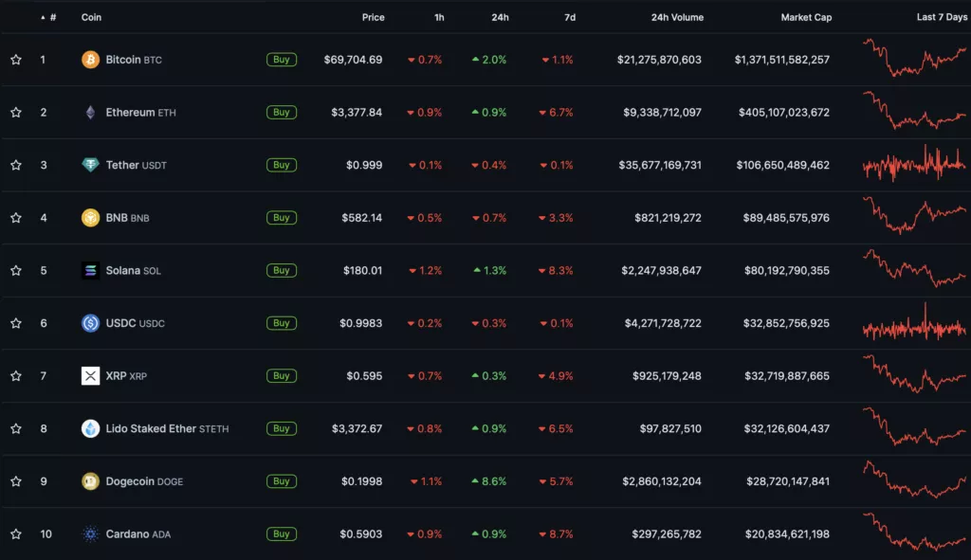Select USDC 24h volume $4,271,728,722

coord(663,323)
